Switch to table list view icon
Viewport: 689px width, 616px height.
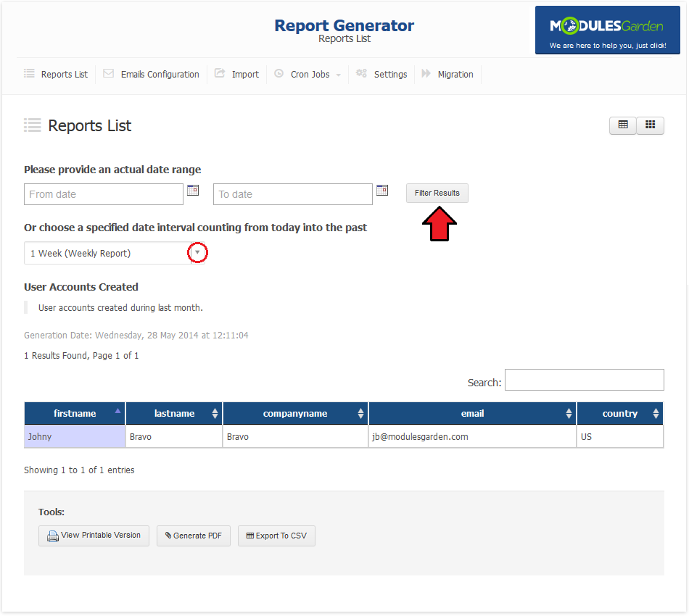coord(623,125)
